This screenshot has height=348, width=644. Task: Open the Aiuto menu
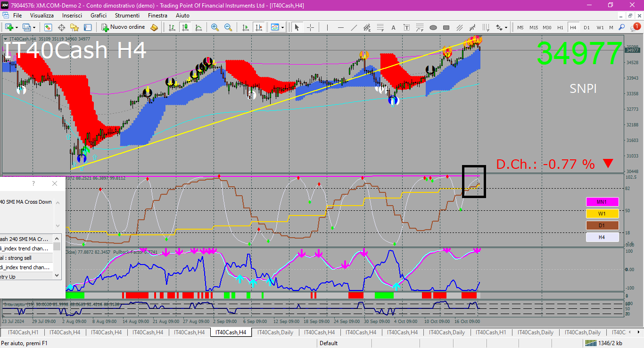(x=182, y=16)
